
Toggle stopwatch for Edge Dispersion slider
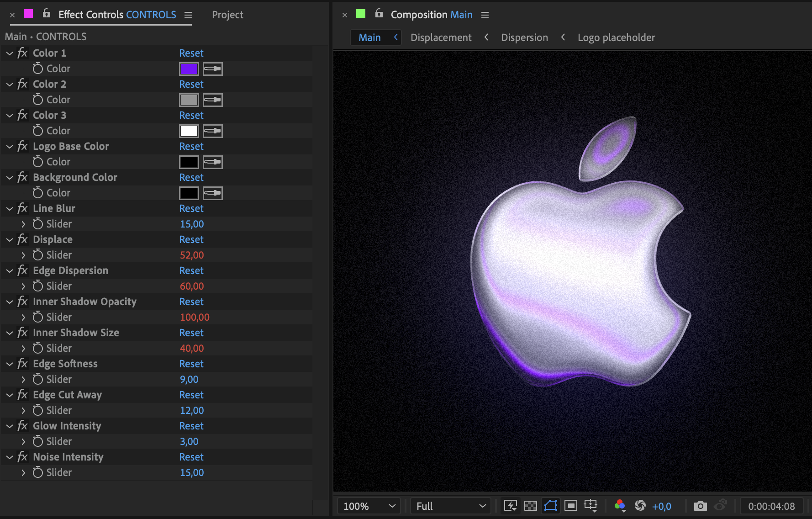[38, 286]
